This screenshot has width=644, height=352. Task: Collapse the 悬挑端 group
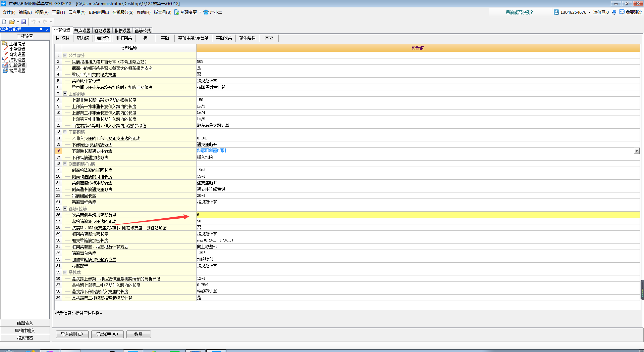pyautogui.click(x=65, y=272)
